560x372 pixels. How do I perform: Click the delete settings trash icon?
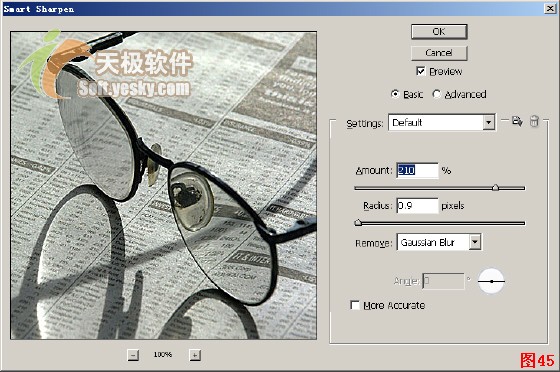(534, 121)
